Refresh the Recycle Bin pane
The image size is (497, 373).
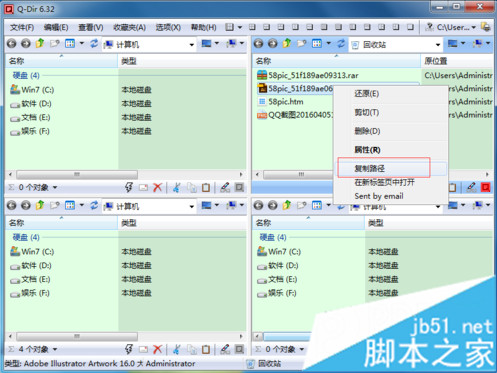coord(341,44)
